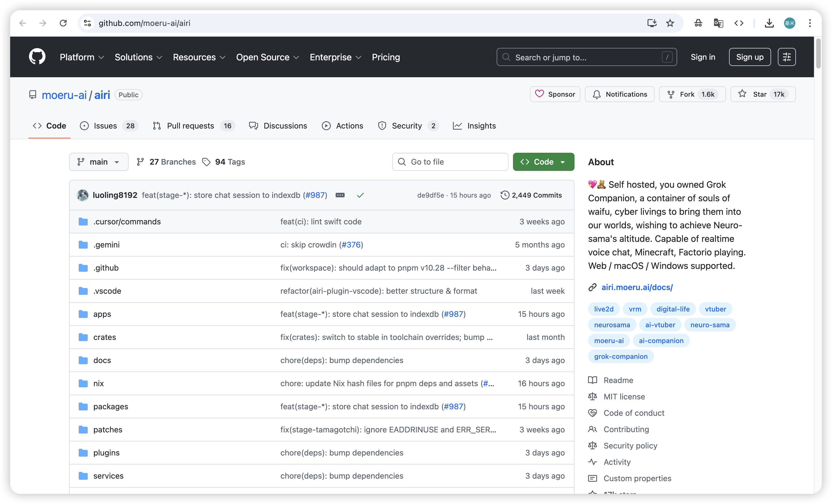Click the GitHub Octocat logo
The image size is (832, 504).
(x=37, y=57)
